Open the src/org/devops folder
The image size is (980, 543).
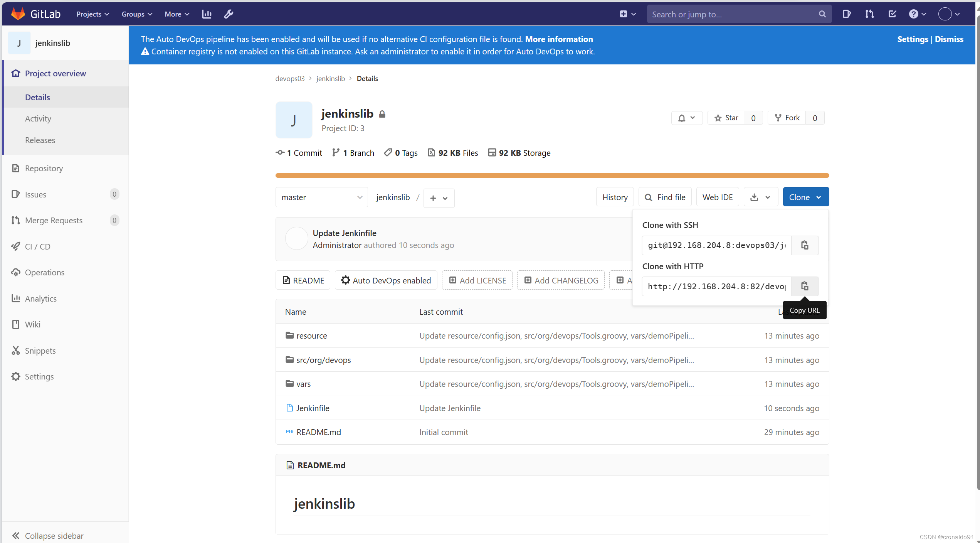click(x=323, y=360)
